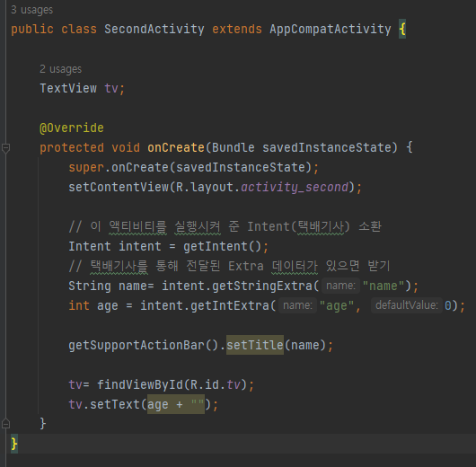
Task: Click the defaultValue: parameter hint
Action: 407,305
